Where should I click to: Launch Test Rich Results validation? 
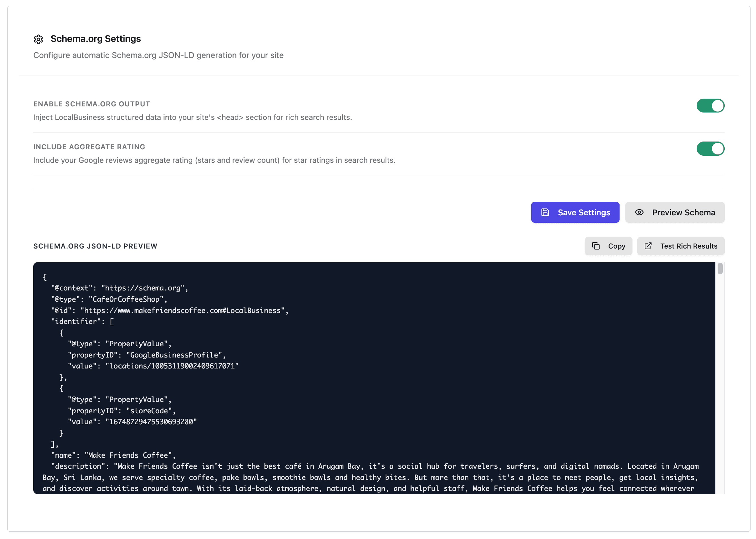click(681, 246)
